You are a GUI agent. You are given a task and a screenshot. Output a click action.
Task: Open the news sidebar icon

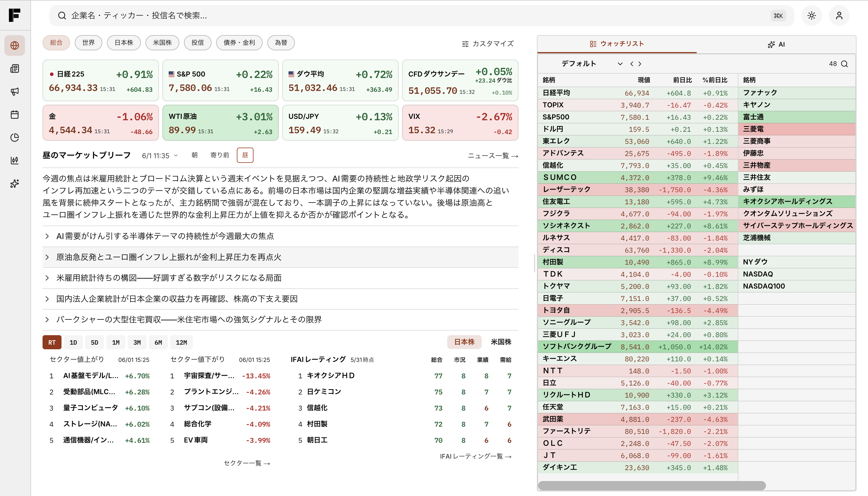point(15,68)
